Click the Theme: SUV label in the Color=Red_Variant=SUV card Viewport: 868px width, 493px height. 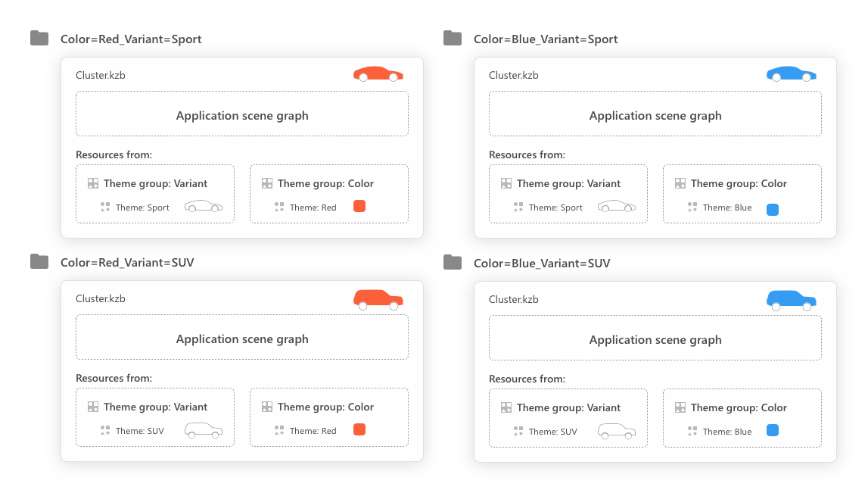tap(139, 431)
